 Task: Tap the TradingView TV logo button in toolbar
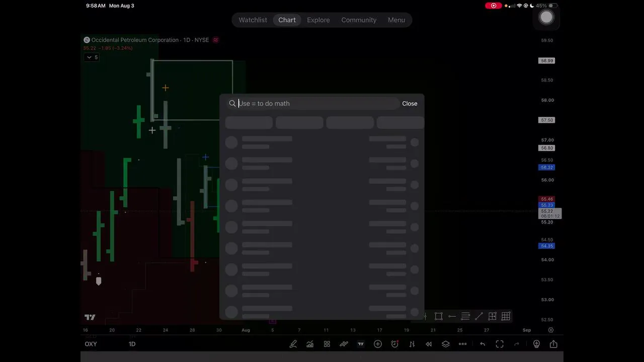click(361, 344)
